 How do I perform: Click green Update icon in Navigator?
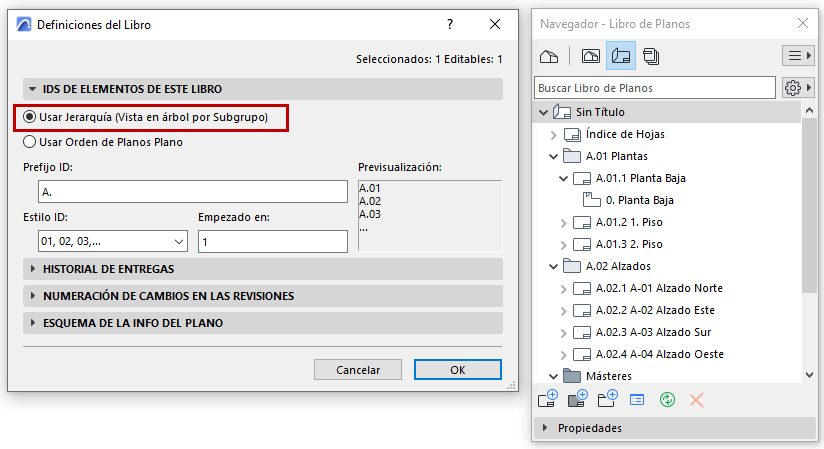667,400
